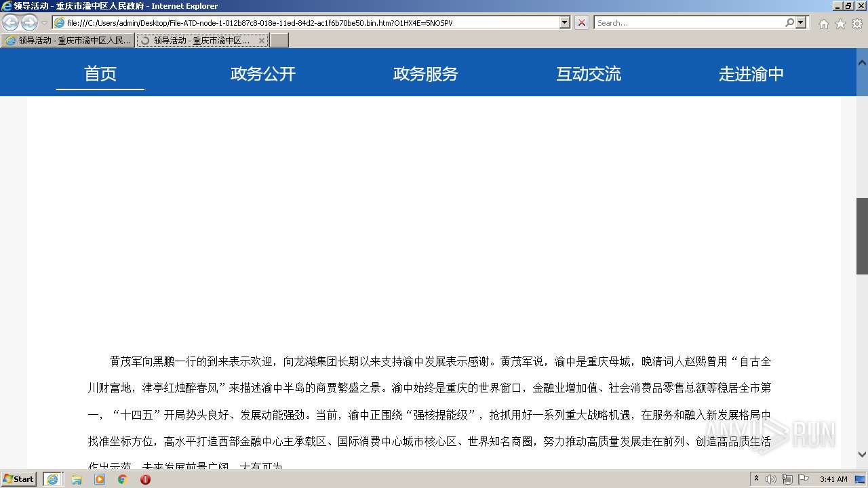Viewport: 868px width, 488px height.
Task: Click the vertical scrollbar thumb
Action: tap(862, 236)
